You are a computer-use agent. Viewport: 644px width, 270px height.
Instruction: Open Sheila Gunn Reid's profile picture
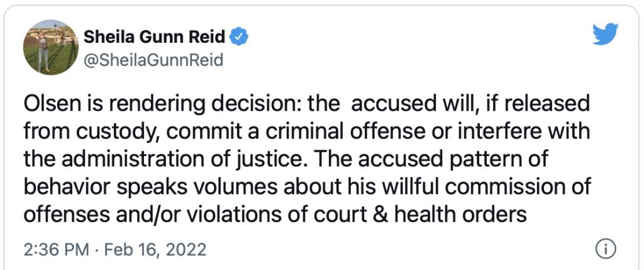tap(50, 47)
